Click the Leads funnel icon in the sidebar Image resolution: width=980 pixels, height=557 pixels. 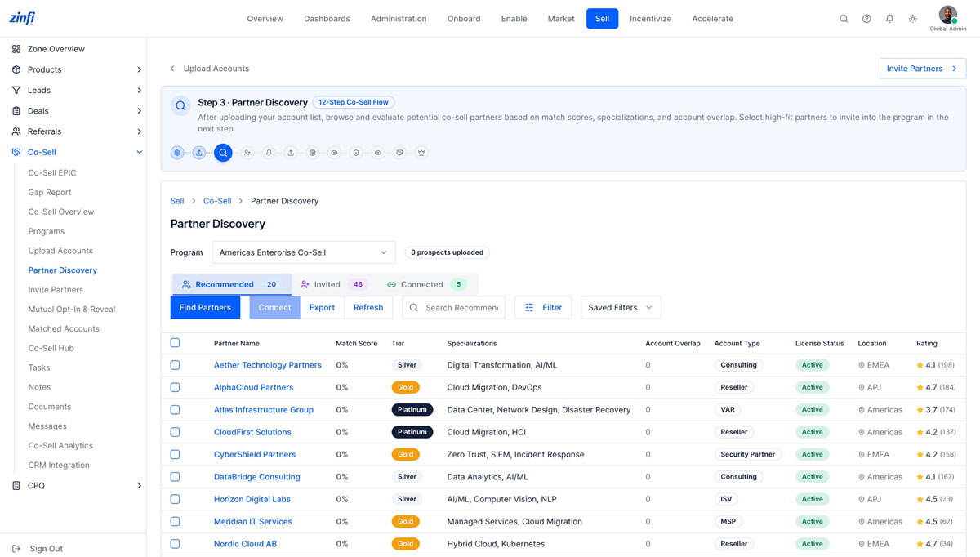[x=16, y=90]
